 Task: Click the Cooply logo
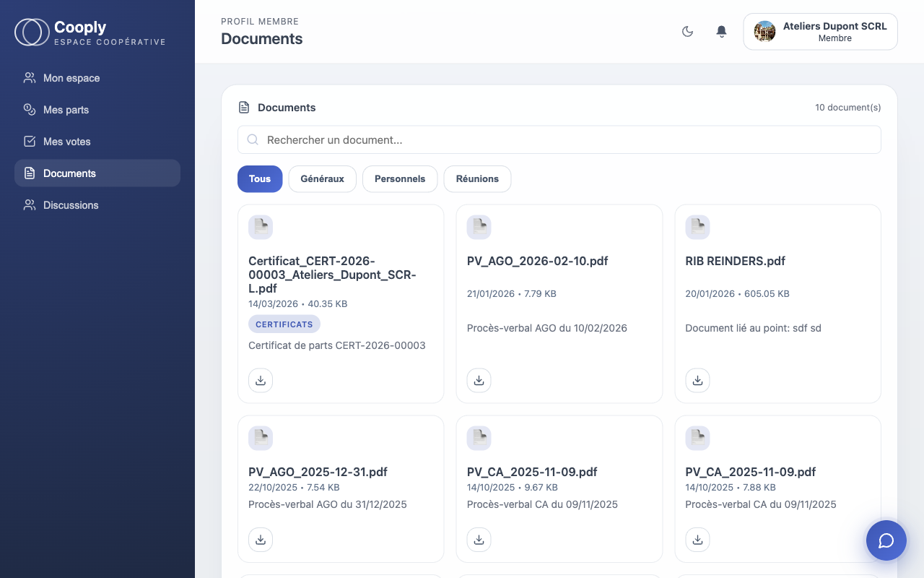tap(90, 33)
